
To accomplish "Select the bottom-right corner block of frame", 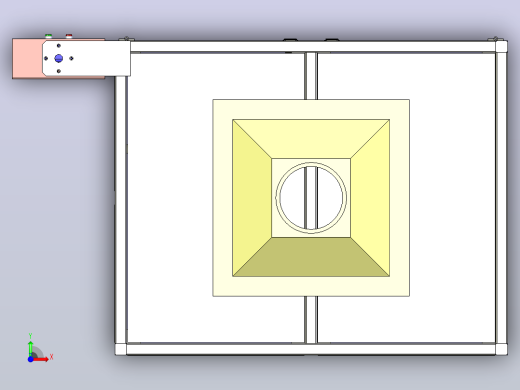I will tap(501, 349).
